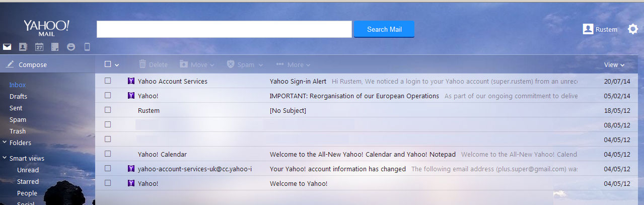644x205 pixels.
Task: Click the date 20/07/14
Action: point(618,81)
